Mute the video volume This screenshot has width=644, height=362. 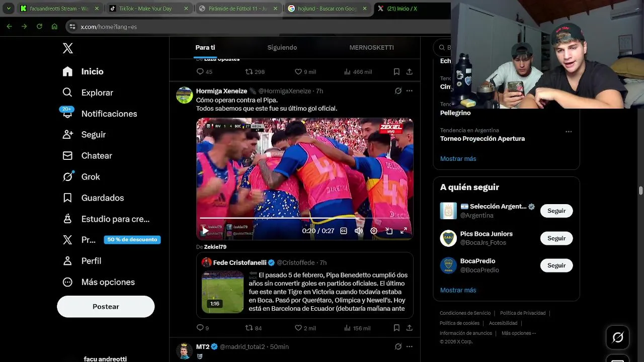[359, 231]
